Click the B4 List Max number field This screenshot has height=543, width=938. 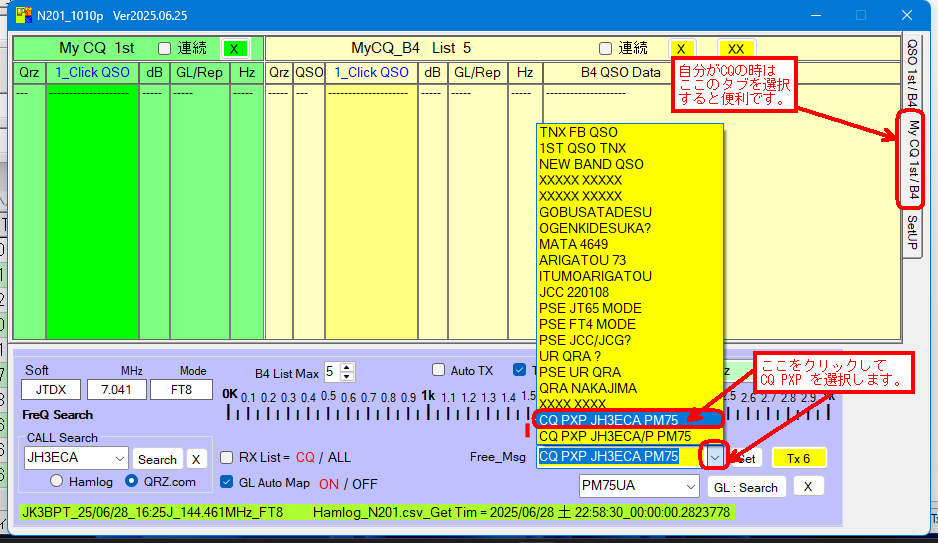pyautogui.click(x=332, y=372)
